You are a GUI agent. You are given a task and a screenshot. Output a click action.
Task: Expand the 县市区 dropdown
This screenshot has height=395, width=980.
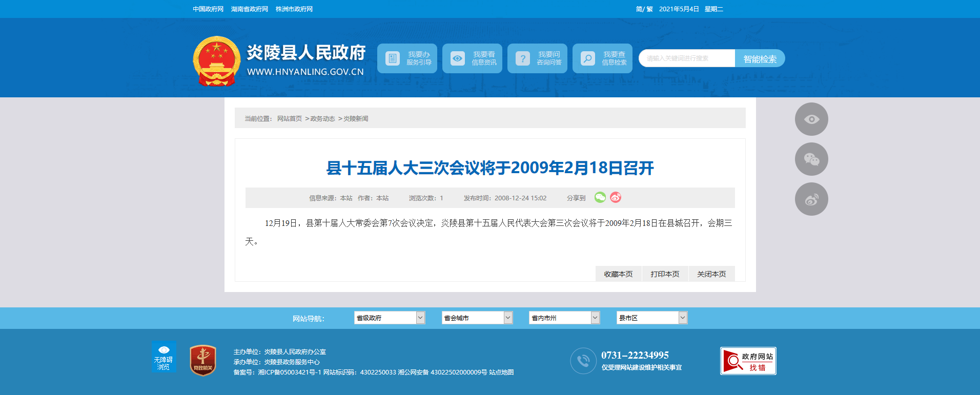pyautogui.click(x=651, y=318)
